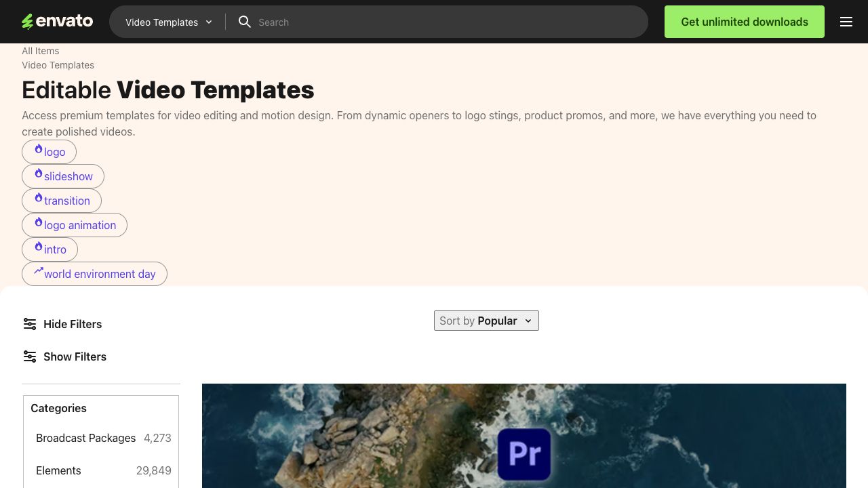
Task: Select Broadcast Packages category
Action: 86,438
